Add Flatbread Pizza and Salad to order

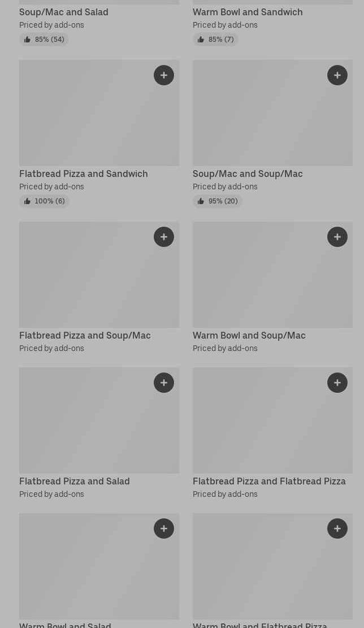tap(164, 383)
